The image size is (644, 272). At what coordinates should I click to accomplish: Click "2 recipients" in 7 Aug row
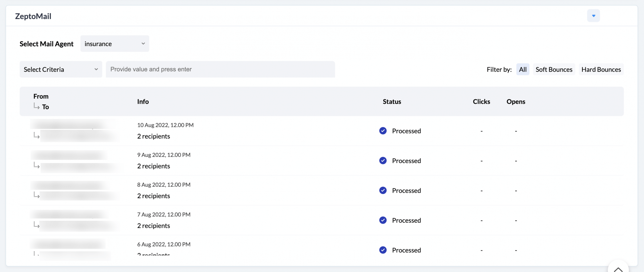click(x=154, y=226)
